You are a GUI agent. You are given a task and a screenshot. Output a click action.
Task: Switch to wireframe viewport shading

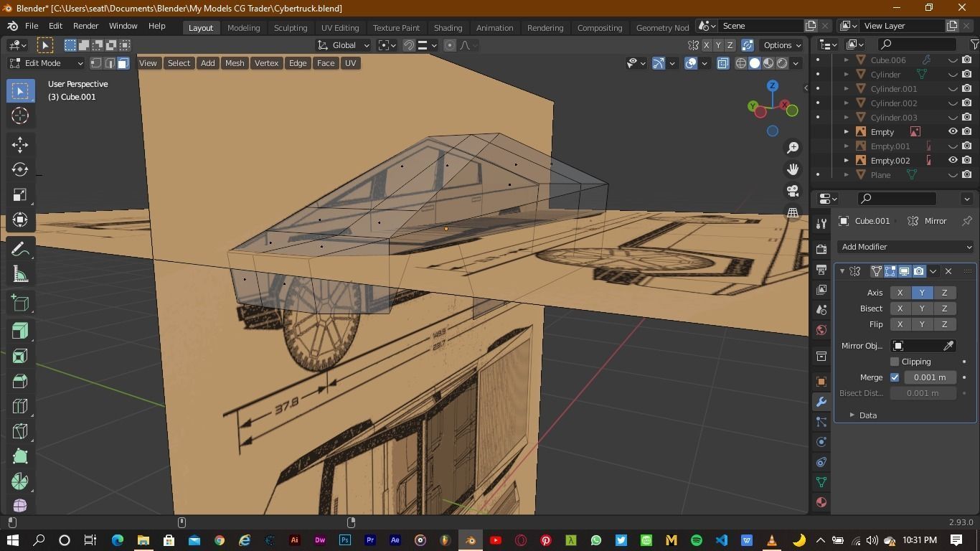coord(741,63)
